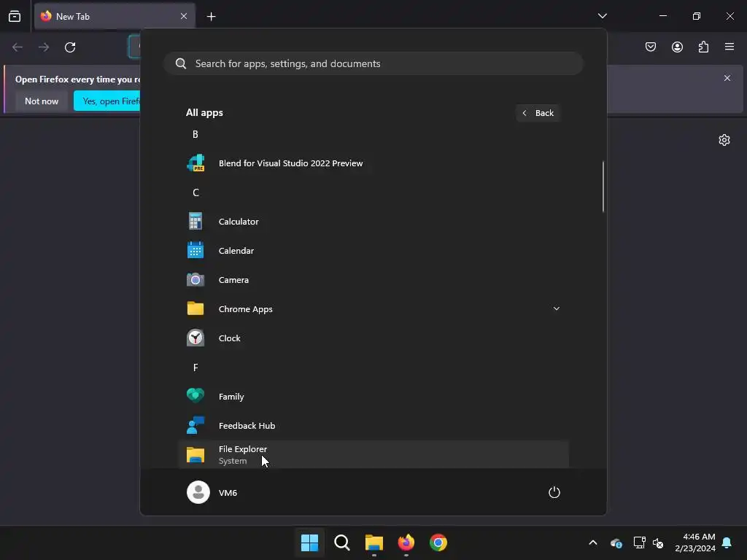Open the network status tray icon
The height and width of the screenshot is (560, 747).
coord(639,542)
